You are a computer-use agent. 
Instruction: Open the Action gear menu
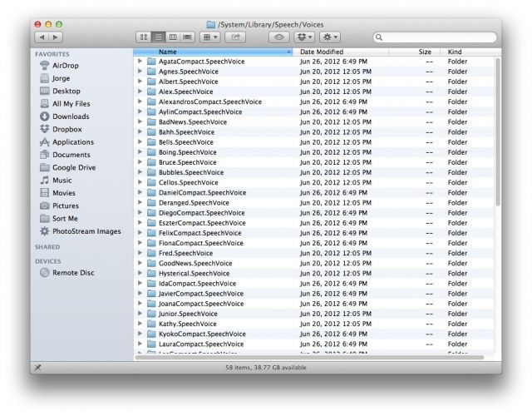(330, 37)
